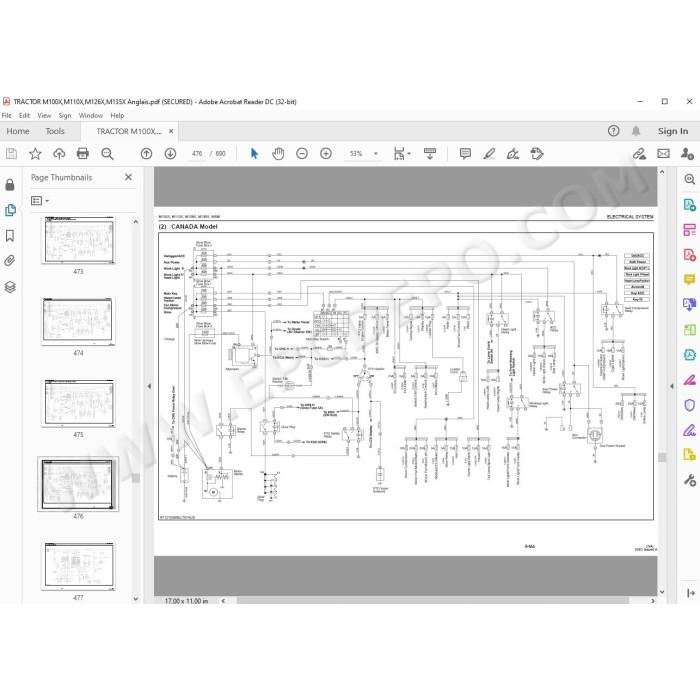Select the Hand pan tool
The width and height of the screenshot is (700, 700).
point(278,154)
